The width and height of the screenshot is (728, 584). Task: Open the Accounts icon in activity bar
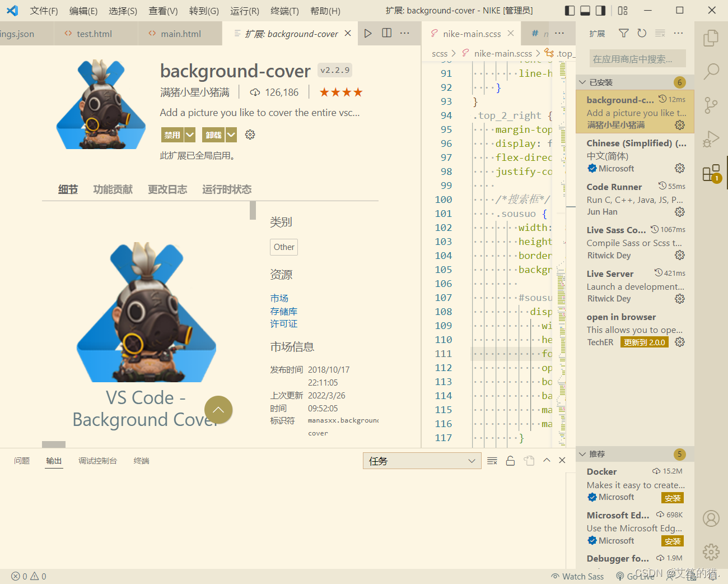tap(711, 518)
